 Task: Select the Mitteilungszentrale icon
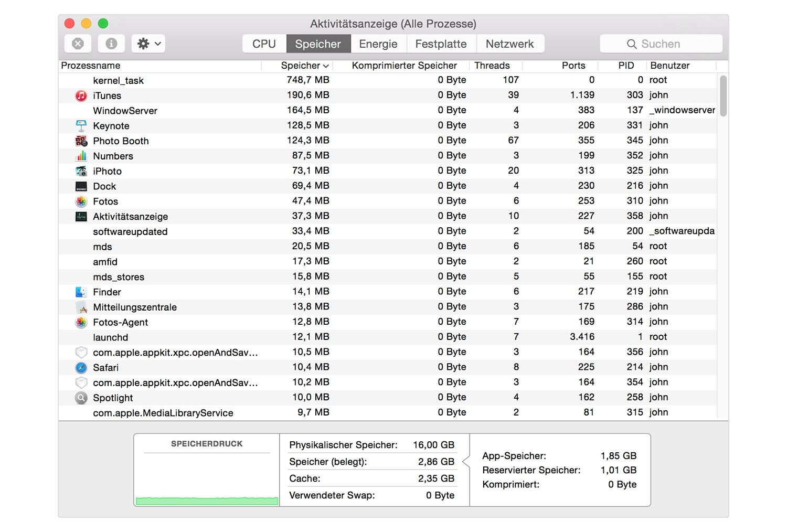point(81,307)
